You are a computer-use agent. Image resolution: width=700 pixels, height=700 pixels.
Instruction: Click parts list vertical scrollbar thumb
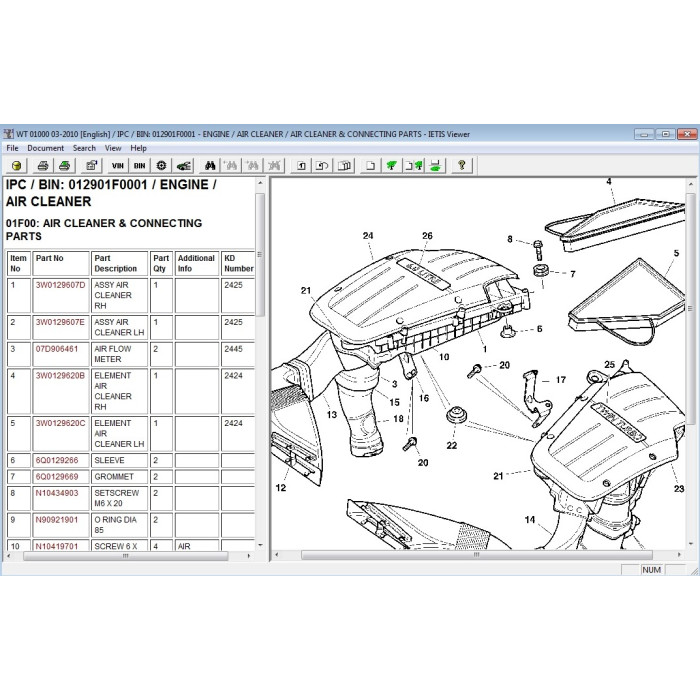[260, 254]
